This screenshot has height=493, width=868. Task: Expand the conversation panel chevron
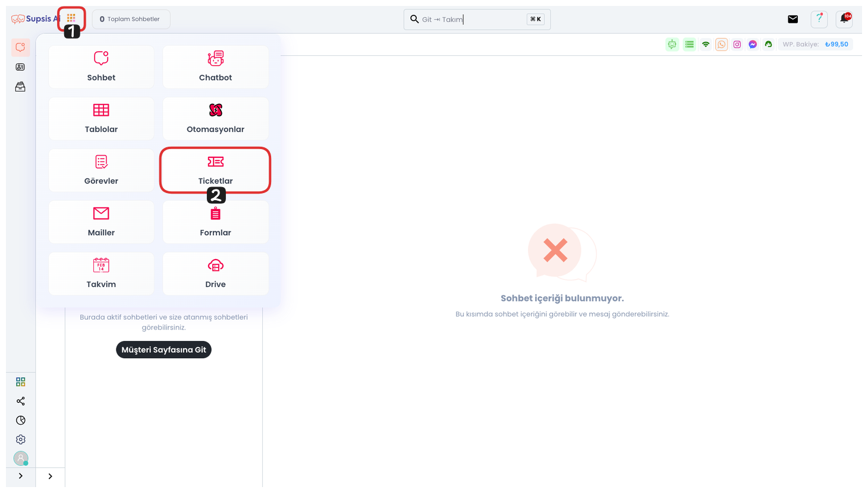point(51,476)
